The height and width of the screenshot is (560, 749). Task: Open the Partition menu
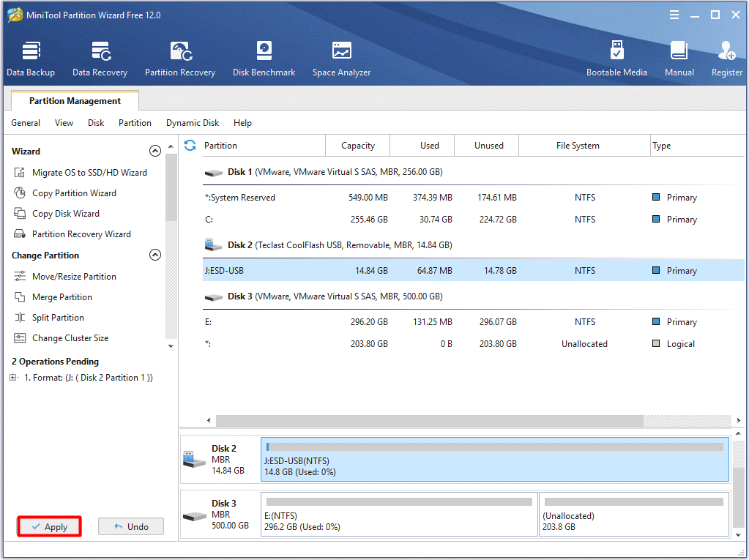click(135, 123)
